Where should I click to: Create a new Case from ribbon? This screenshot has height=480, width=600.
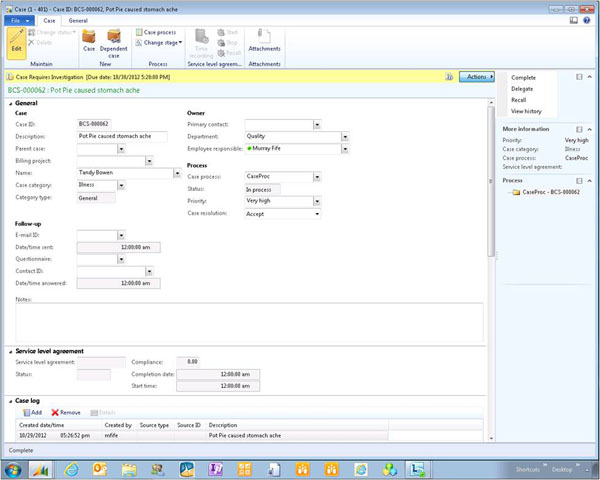click(89, 40)
